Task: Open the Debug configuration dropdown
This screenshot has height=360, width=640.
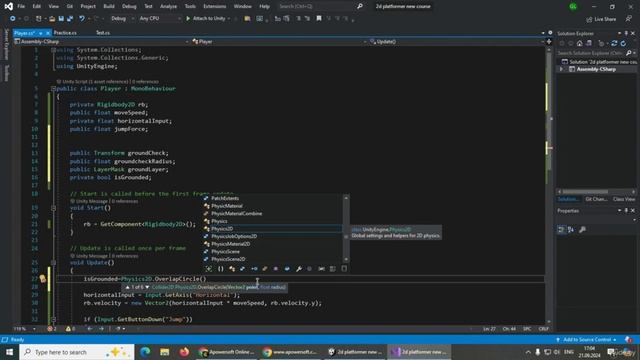Action: 122,18
